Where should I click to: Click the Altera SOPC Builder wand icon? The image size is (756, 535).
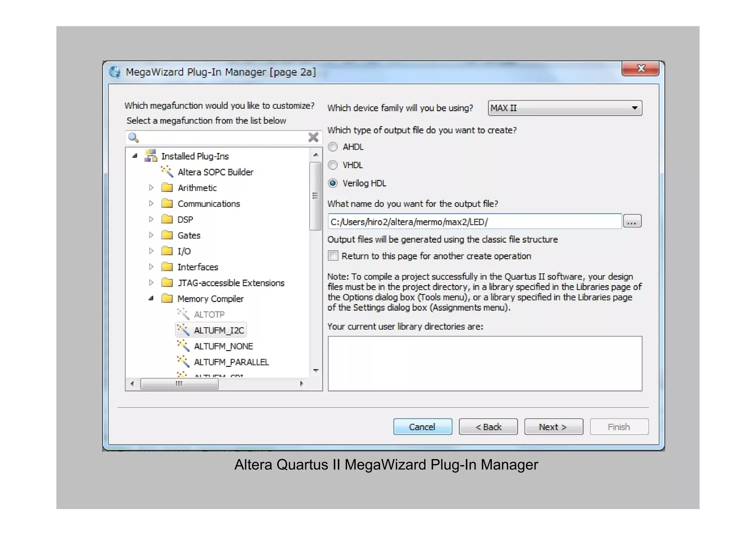[167, 171]
